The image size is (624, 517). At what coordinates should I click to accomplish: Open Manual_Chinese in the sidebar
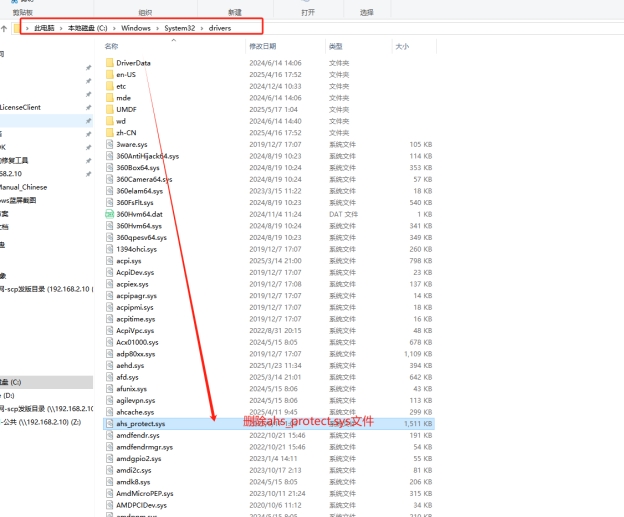[23, 187]
